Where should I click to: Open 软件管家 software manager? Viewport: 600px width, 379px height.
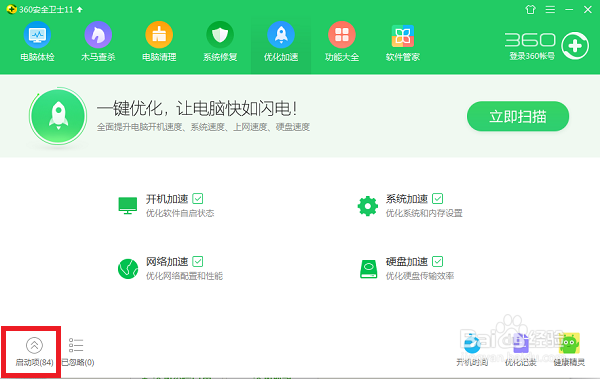403,42
